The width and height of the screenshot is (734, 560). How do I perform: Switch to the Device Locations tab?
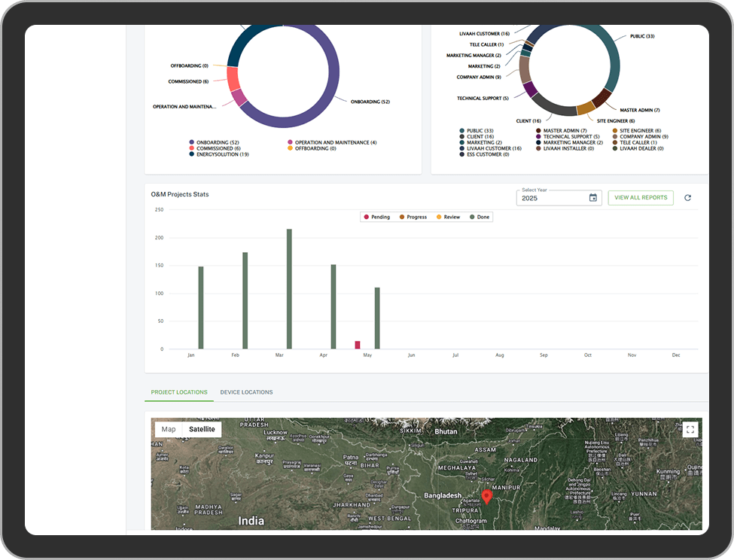246,392
